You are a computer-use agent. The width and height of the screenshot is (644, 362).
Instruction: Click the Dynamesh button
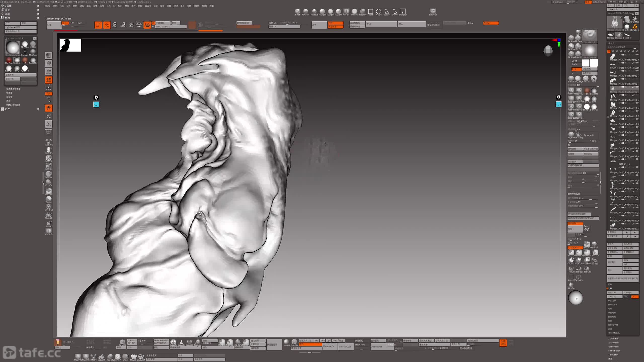tap(588, 135)
